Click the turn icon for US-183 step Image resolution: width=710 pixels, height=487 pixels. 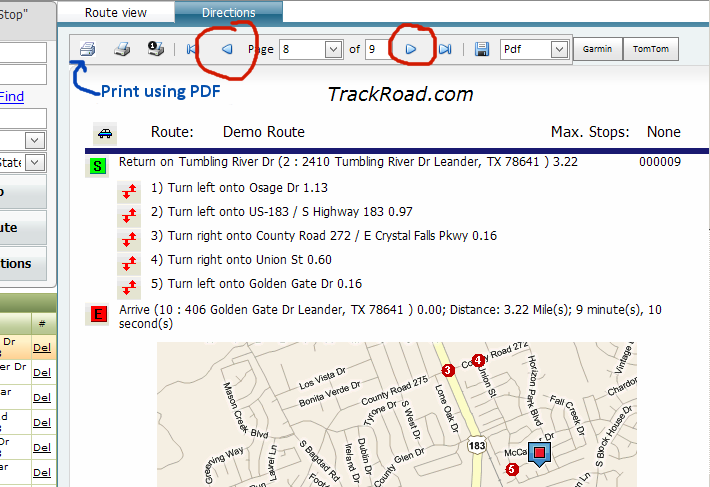(x=129, y=216)
